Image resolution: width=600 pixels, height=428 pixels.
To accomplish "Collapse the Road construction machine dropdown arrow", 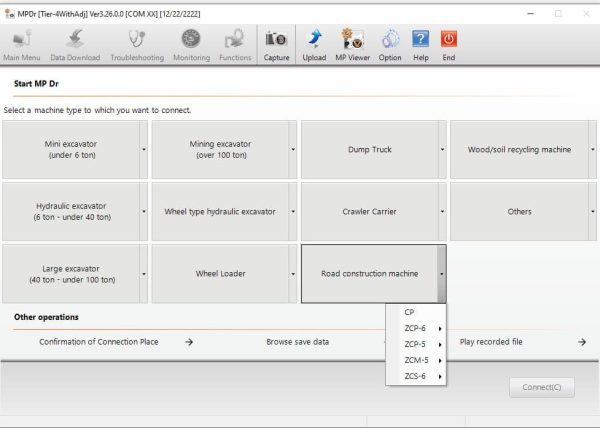I will (x=442, y=274).
